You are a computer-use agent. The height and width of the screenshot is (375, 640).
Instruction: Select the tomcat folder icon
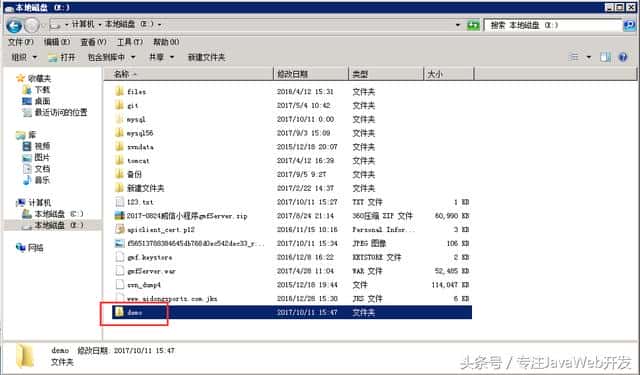tap(119, 160)
